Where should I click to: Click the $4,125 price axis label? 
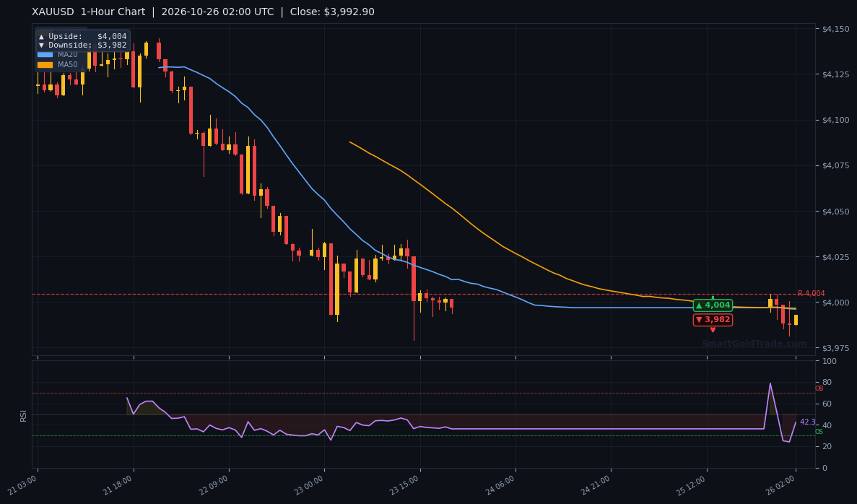(x=835, y=74)
